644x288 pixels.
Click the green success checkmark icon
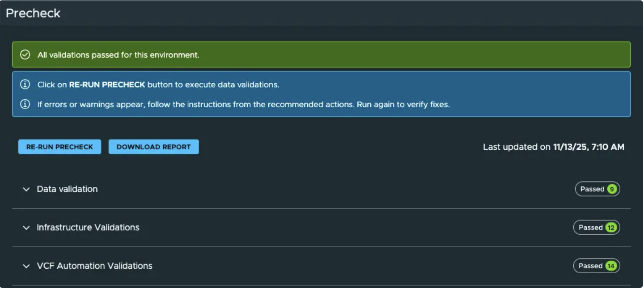25,55
